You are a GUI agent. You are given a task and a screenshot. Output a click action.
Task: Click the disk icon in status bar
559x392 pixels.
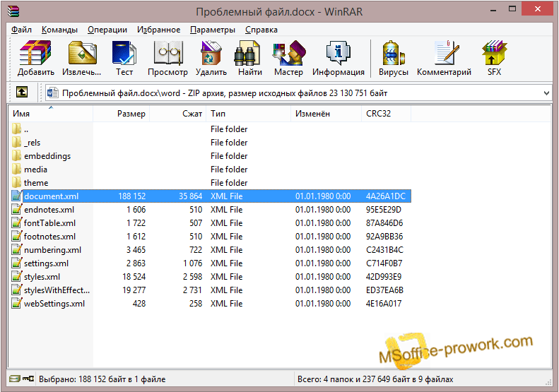[x=15, y=379]
